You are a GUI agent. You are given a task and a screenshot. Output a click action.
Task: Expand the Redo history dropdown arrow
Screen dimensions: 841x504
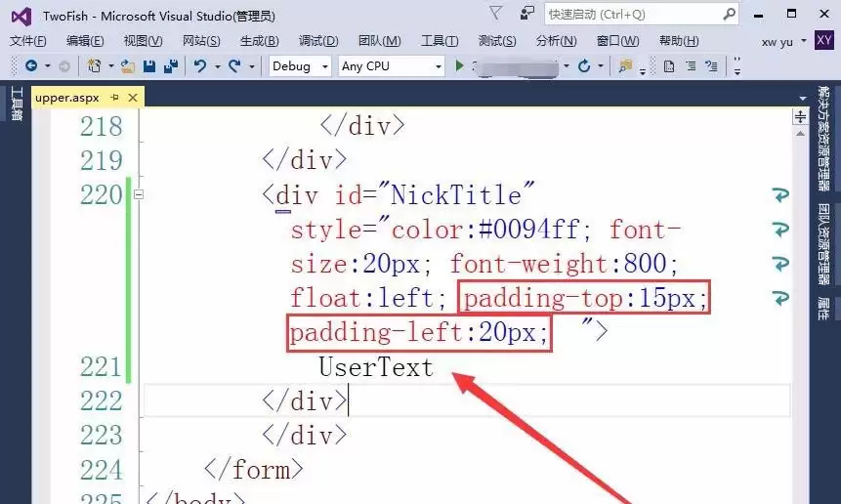tap(251, 66)
